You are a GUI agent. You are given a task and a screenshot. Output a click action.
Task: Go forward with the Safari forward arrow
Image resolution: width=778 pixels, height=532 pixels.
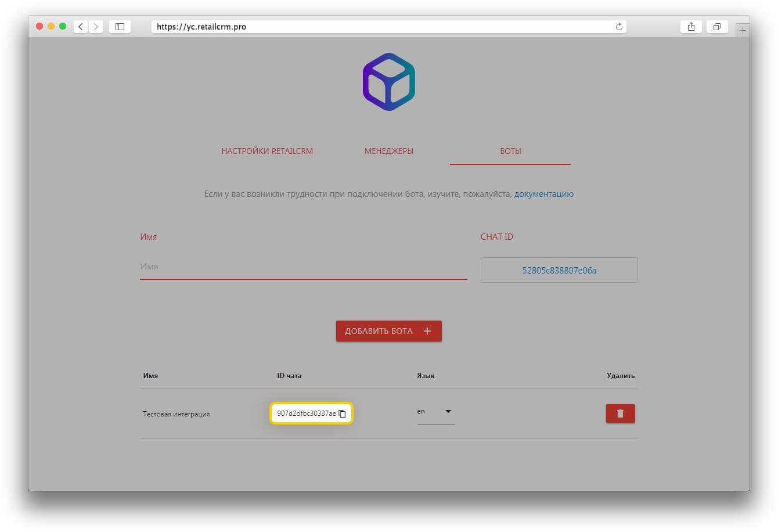click(x=96, y=27)
